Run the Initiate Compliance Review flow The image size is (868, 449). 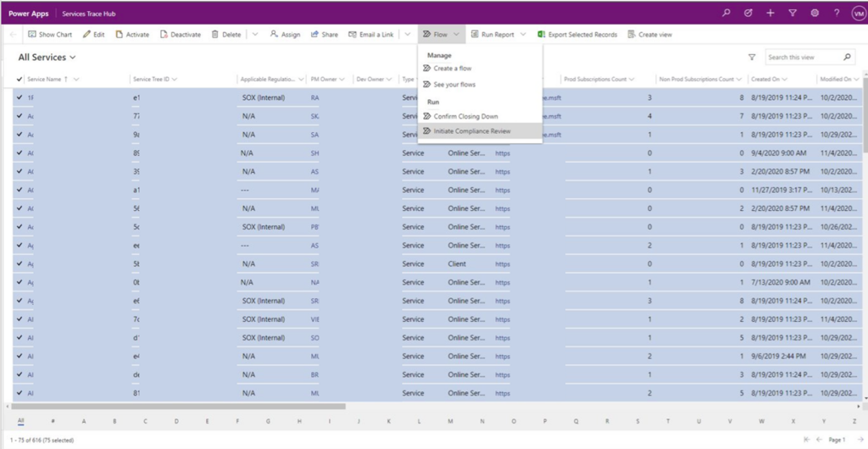coord(480,131)
